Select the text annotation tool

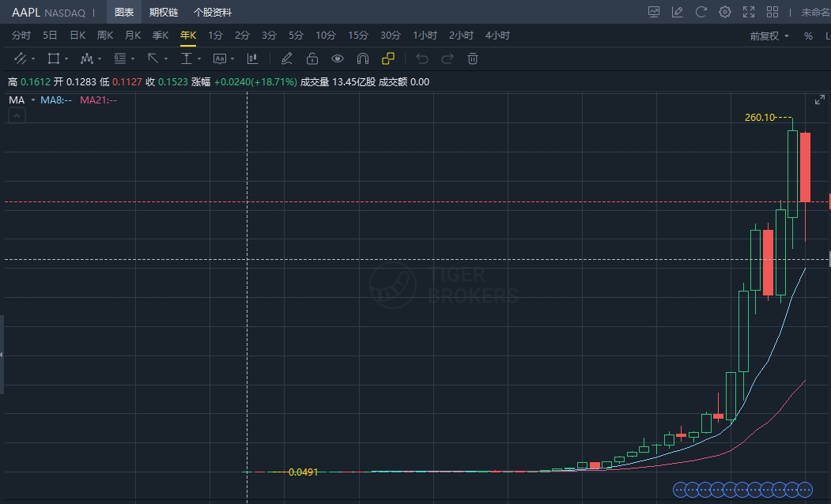pos(219,58)
